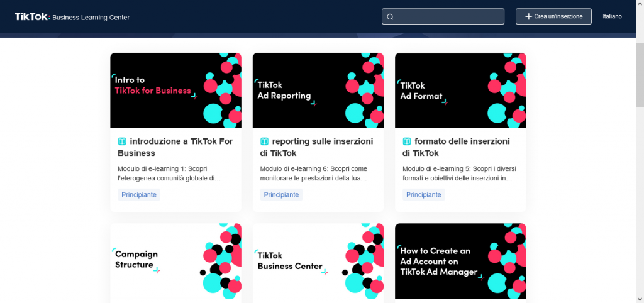The height and width of the screenshot is (303, 644).
Task: Select the Campaign Structure course thumbnail
Action: (x=175, y=261)
